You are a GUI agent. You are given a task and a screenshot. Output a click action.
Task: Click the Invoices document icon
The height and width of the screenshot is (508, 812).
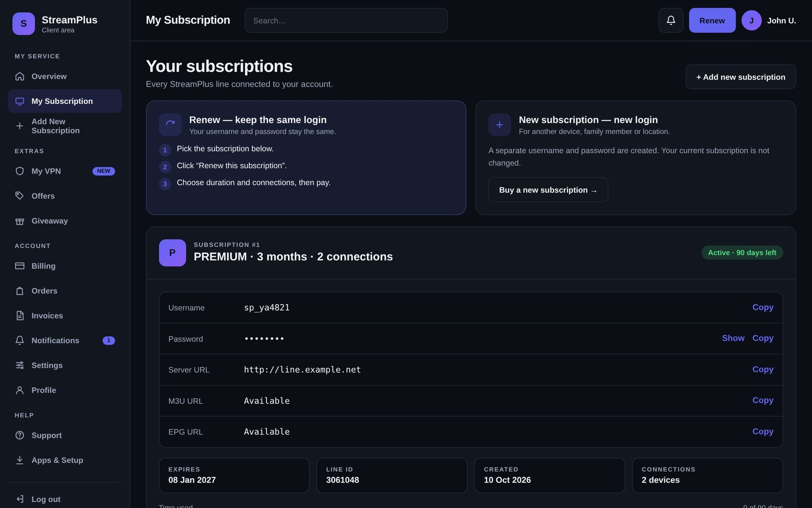(x=20, y=315)
